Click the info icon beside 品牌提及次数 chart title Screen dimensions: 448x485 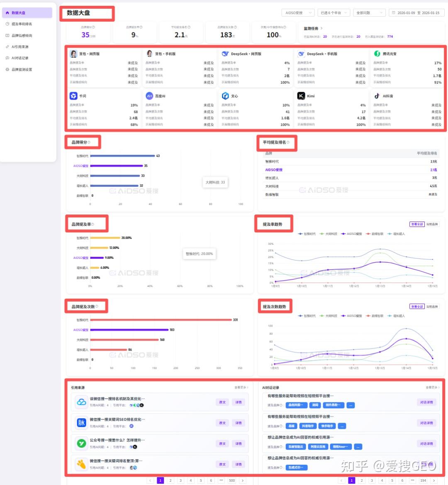97,307
